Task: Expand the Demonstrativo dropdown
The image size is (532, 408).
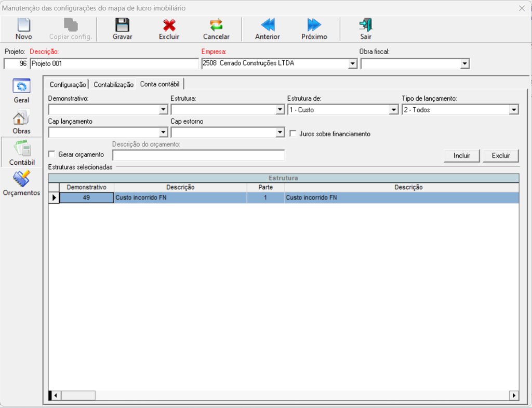Action: coord(163,110)
